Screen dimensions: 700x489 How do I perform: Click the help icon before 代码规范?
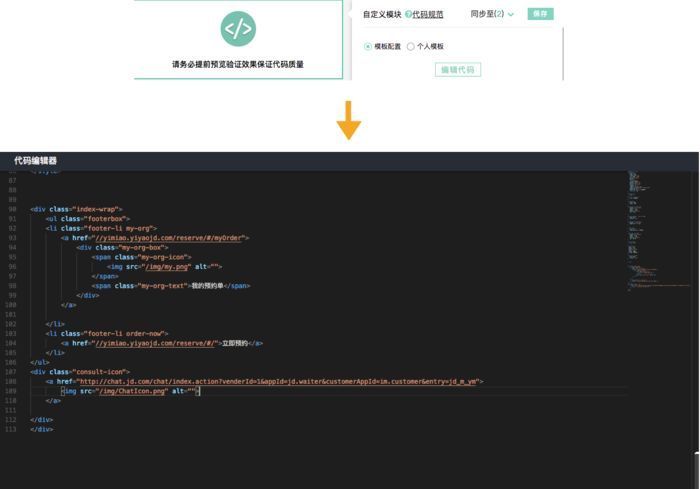(408, 15)
